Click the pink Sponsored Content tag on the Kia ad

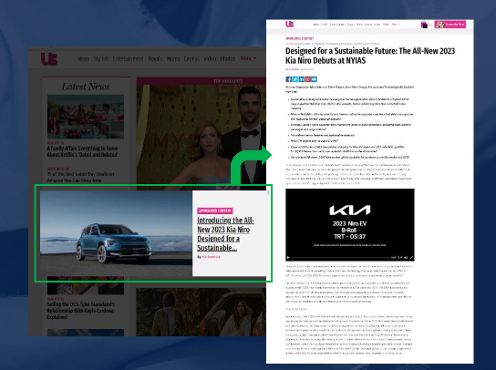215,211
